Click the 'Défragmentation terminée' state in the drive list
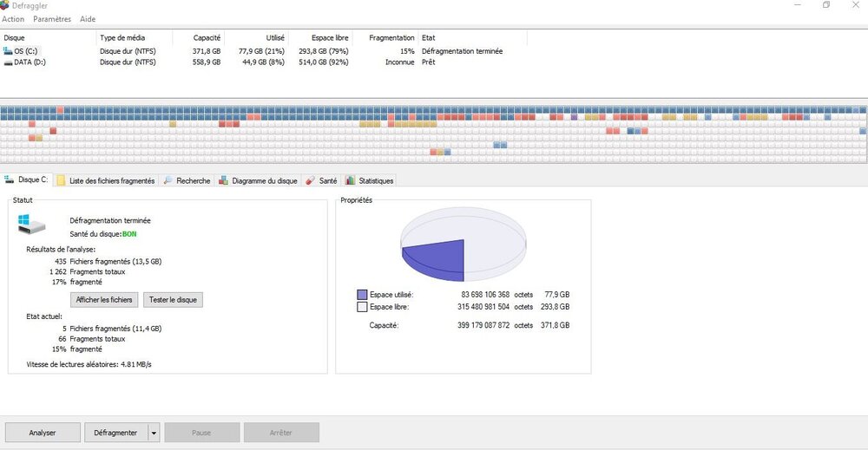868x450 pixels. [x=463, y=51]
